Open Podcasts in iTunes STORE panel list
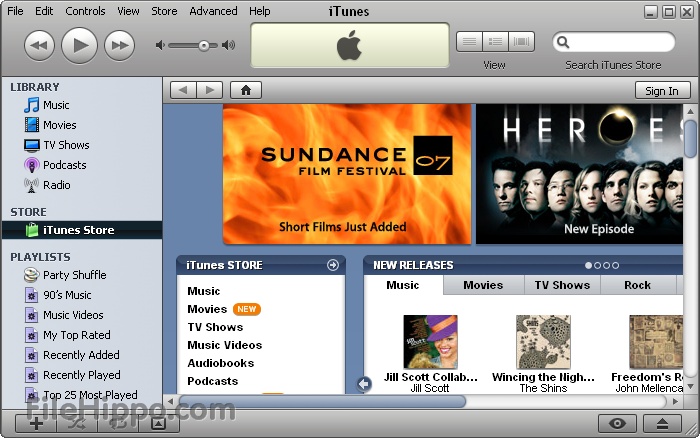This screenshot has width=700, height=438. 212,381
